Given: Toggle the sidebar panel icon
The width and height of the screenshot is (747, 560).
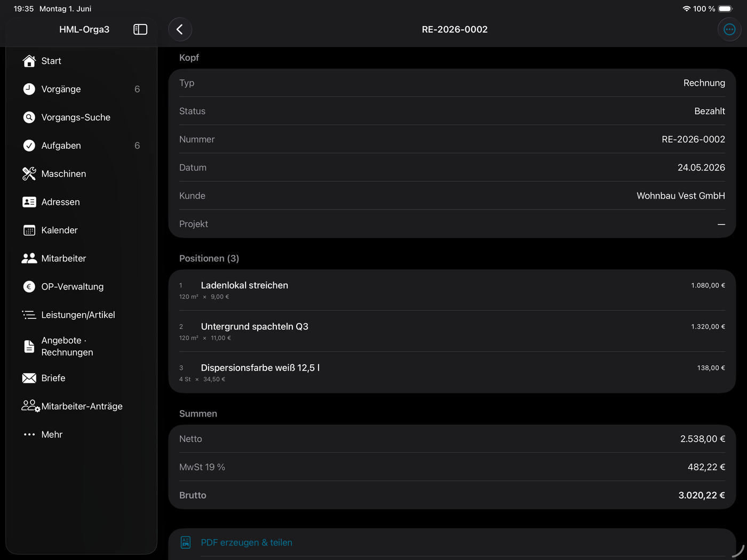Looking at the screenshot, I should pos(140,29).
